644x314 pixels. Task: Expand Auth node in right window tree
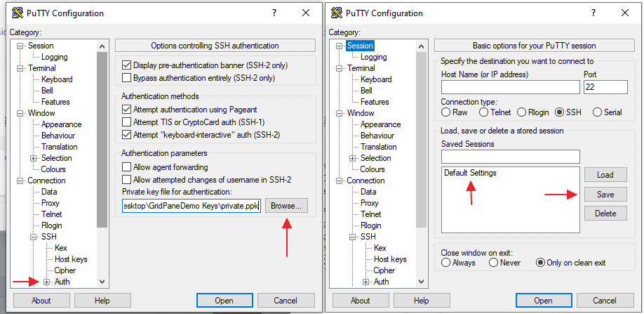365,282
